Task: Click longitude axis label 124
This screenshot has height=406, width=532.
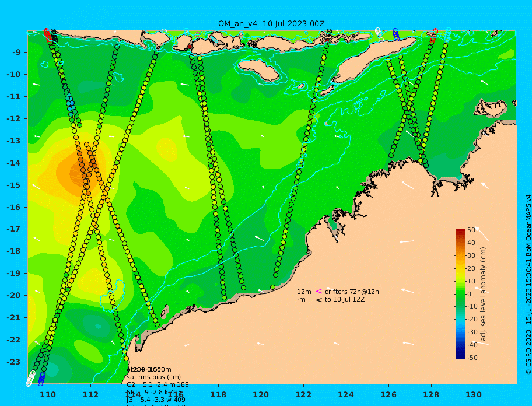Action: (346, 394)
